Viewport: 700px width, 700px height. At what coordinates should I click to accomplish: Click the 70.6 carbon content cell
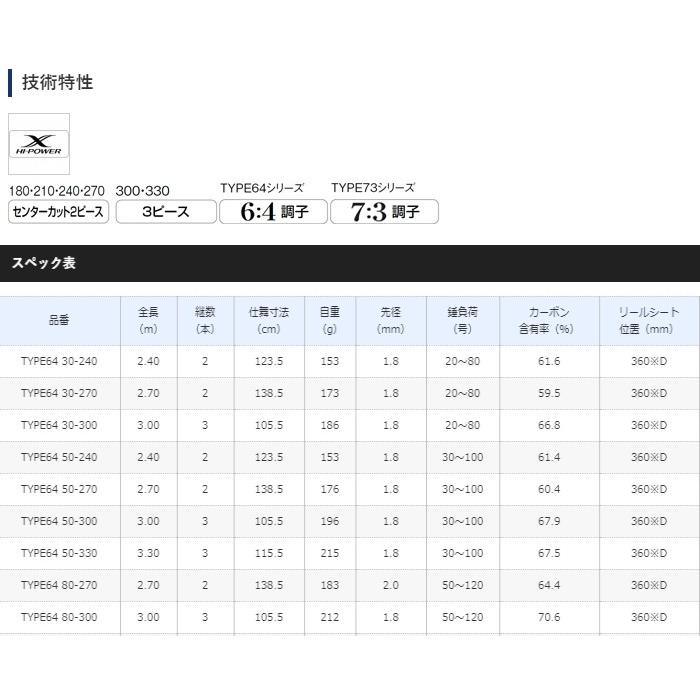pyautogui.click(x=549, y=617)
